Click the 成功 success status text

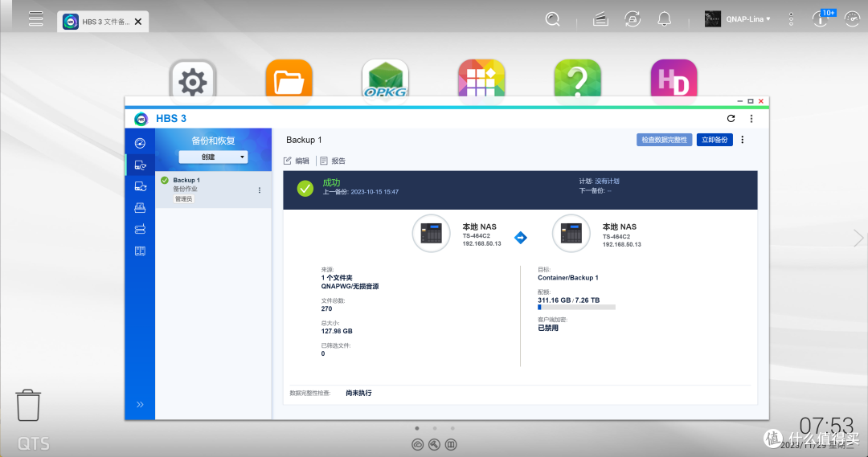click(x=331, y=182)
